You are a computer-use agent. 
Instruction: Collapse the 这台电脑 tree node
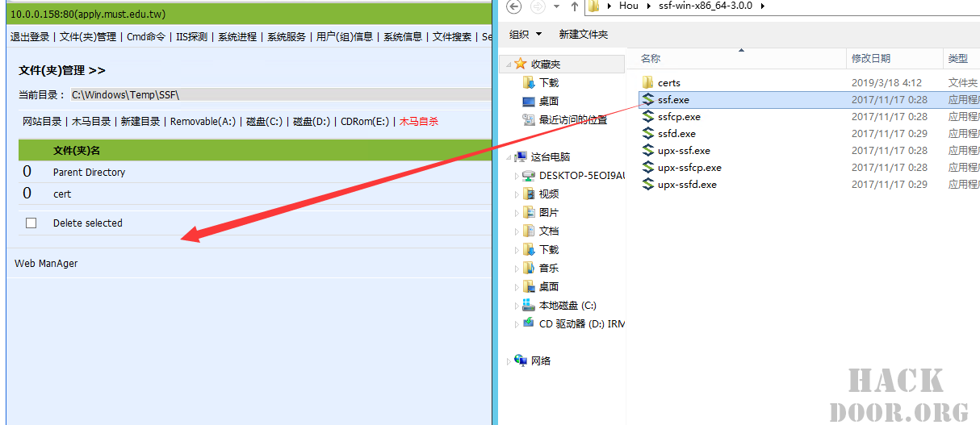point(507,157)
